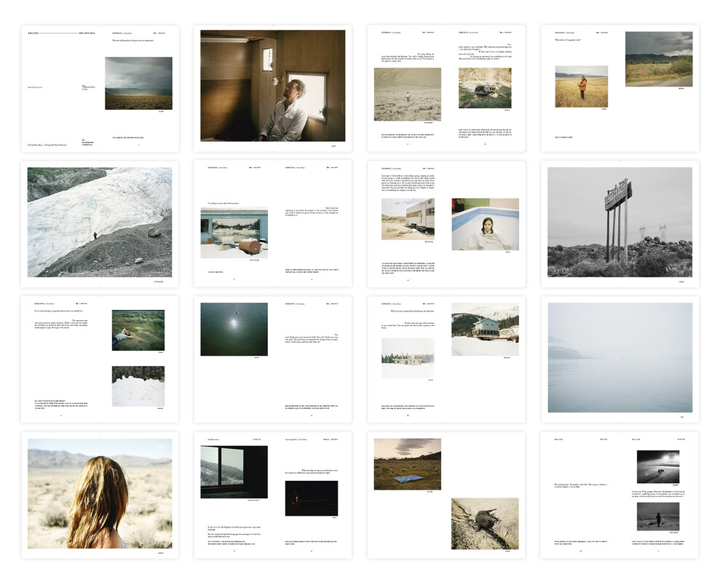Viewport: 728px width, 582px height.
Task: Click the person lying in green grass photo
Action: pyautogui.click(x=138, y=330)
